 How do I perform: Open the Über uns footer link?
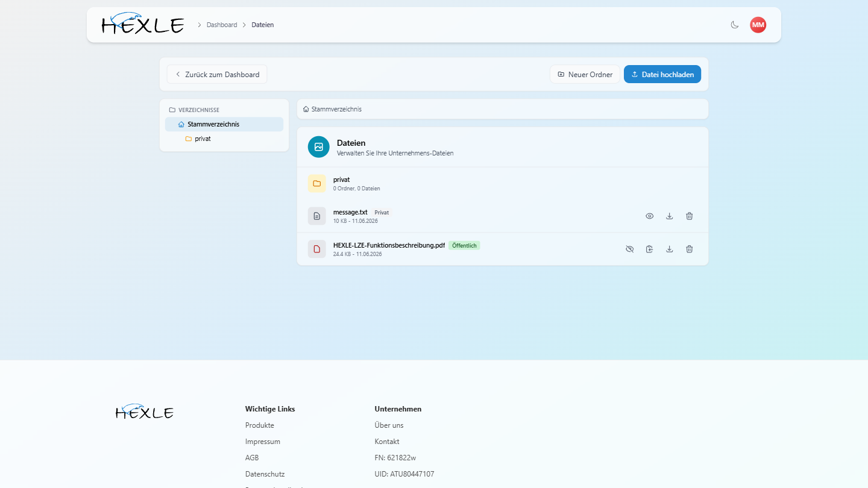click(x=389, y=425)
